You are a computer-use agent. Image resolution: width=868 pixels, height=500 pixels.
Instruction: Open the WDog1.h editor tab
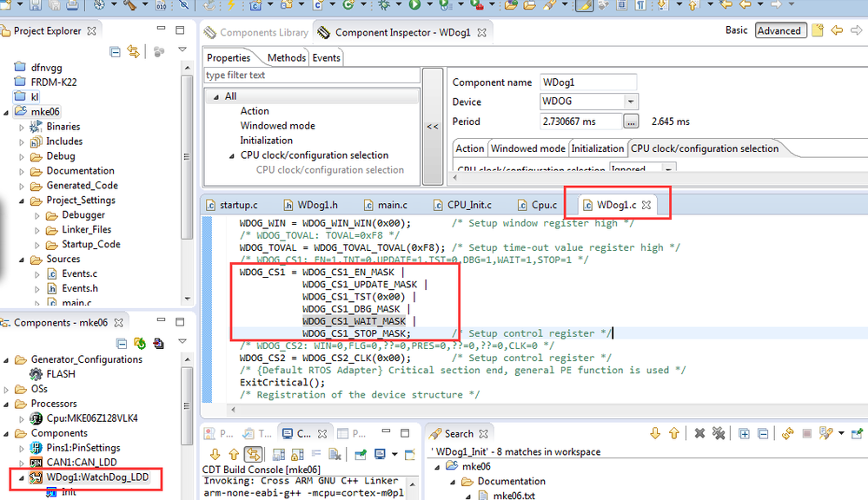tap(310, 205)
